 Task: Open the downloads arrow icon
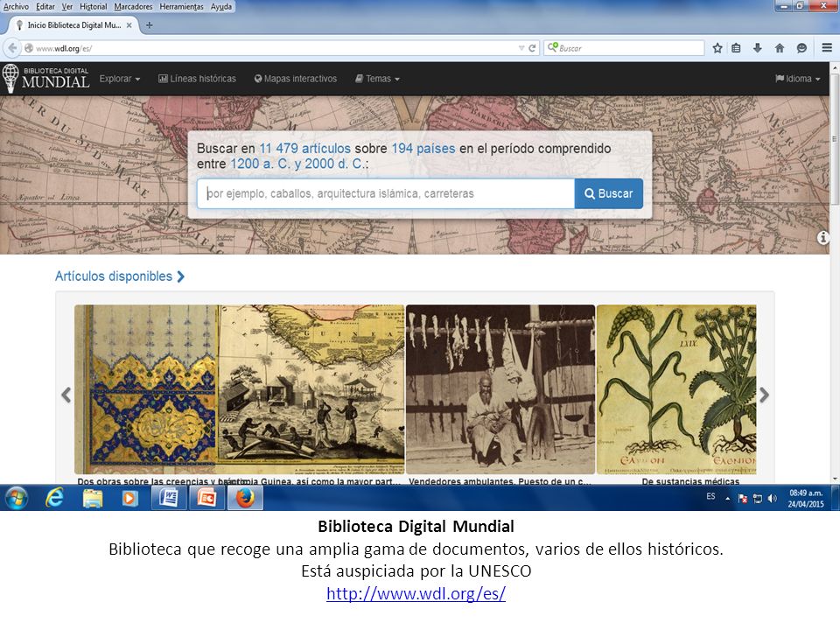coord(757,48)
